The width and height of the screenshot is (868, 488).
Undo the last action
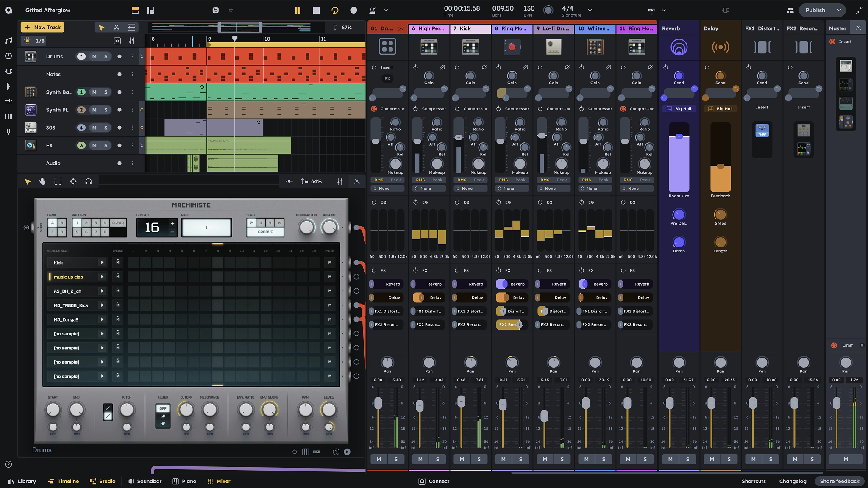pos(216,10)
